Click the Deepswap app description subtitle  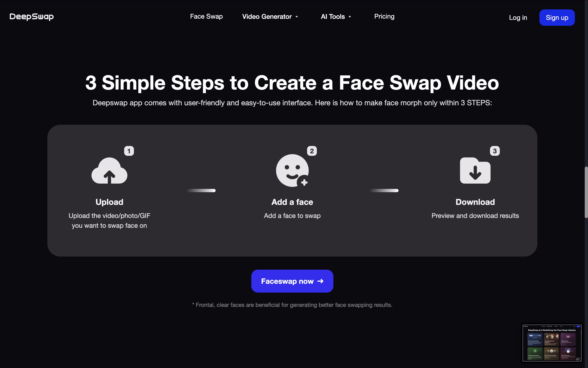(x=292, y=103)
